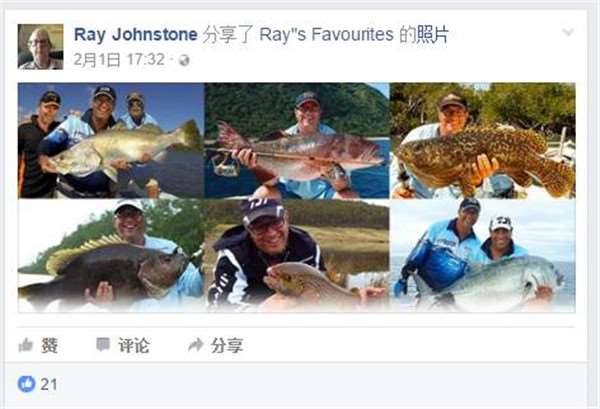Image resolution: width=600 pixels, height=409 pixels.
Task: Open photo of spotted brown grouper fish
Action: click(483, 140)
